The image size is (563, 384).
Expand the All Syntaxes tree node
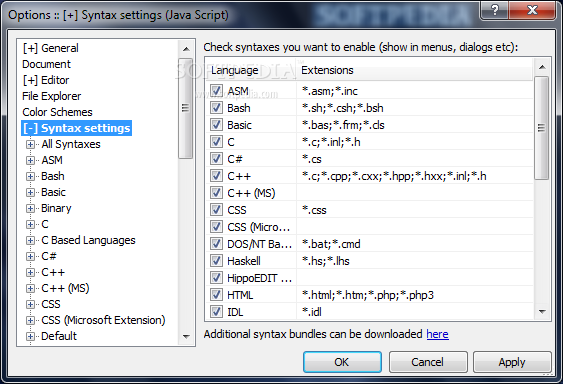[31, 144]
